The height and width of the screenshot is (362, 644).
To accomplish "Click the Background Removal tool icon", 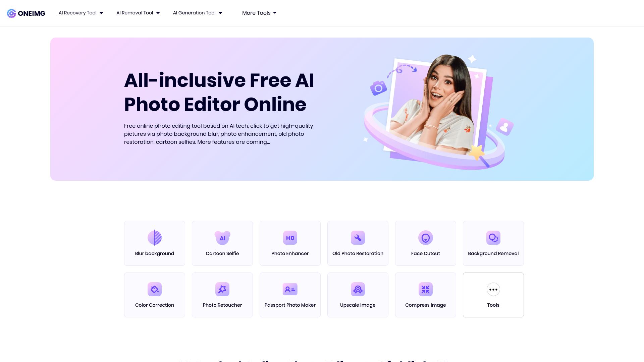I will [493, 238].
